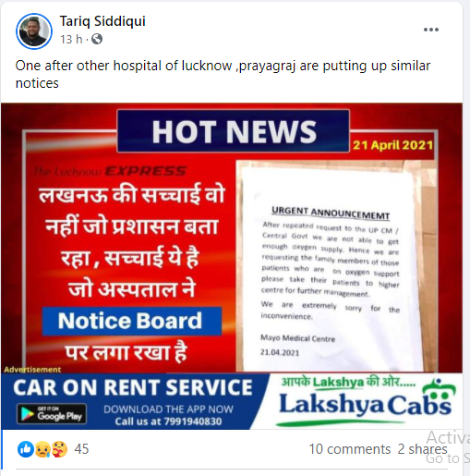View the 45 reactions count
This screenshot has width=470, height=476.
(x=81, y=449)
